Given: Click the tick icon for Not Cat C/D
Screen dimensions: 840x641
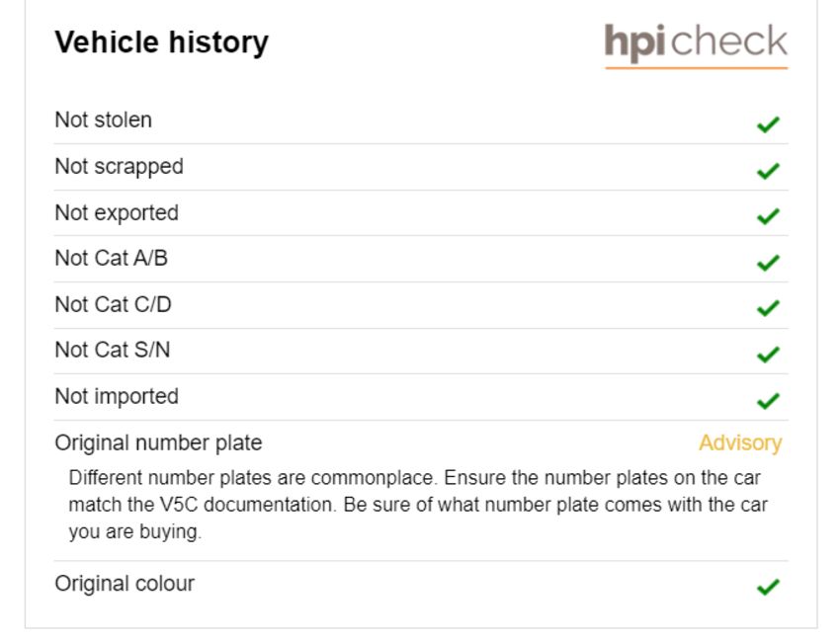Looking at the screenshot, I should point(768,308).
